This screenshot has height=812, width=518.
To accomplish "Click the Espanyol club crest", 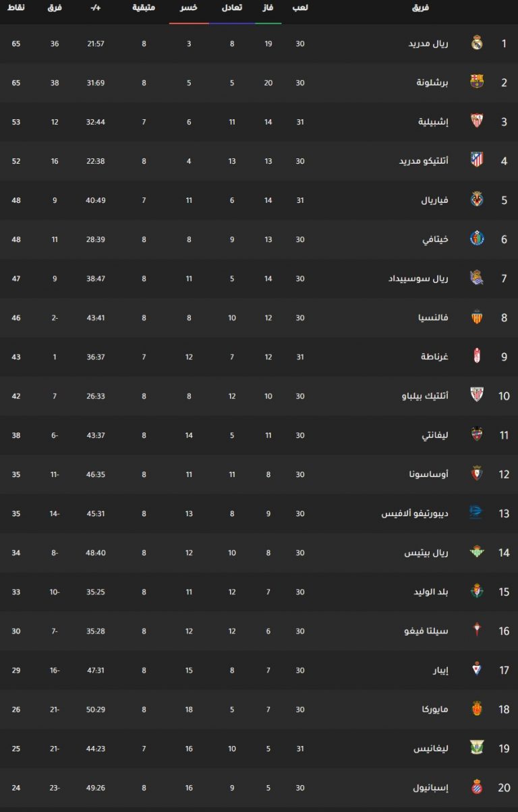I will click(477, 787).
